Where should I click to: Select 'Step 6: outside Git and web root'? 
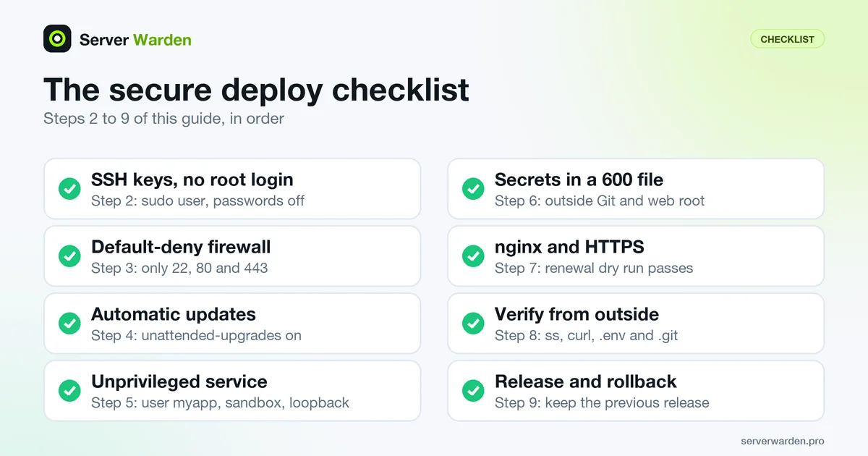600,200
